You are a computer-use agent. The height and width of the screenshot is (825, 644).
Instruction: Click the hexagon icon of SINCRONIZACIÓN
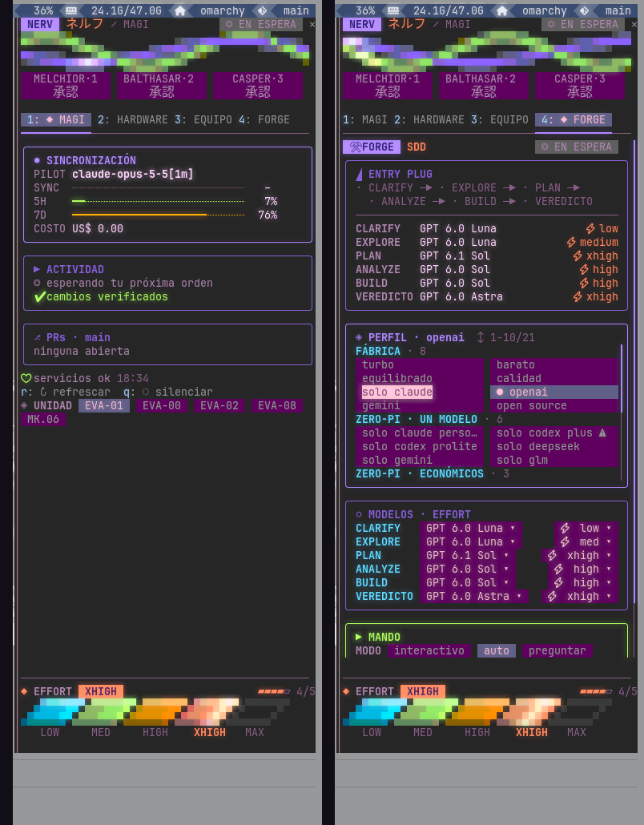point(37,160)
